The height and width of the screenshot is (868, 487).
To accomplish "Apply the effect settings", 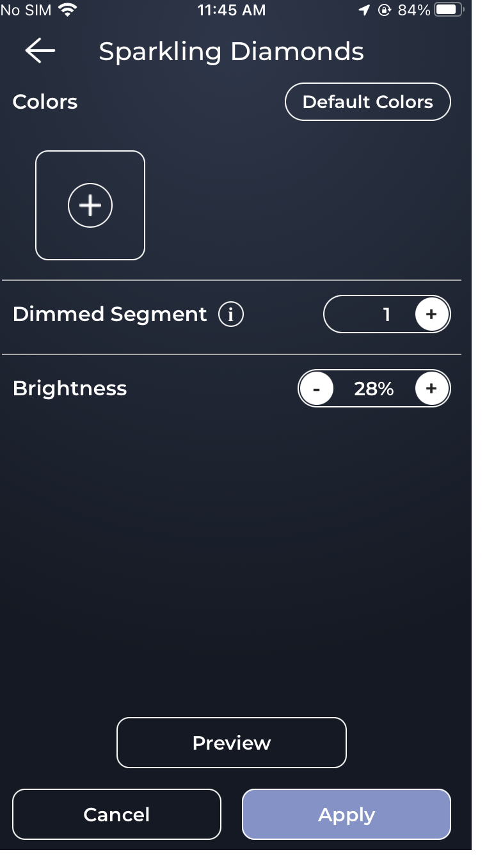I will click(346, 814).
